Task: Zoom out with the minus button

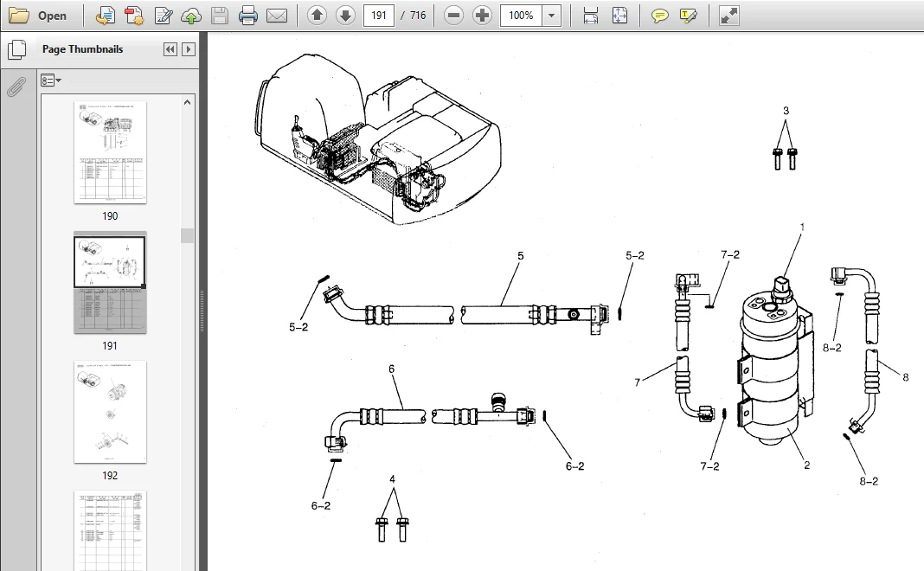Action: coord(453,16)
